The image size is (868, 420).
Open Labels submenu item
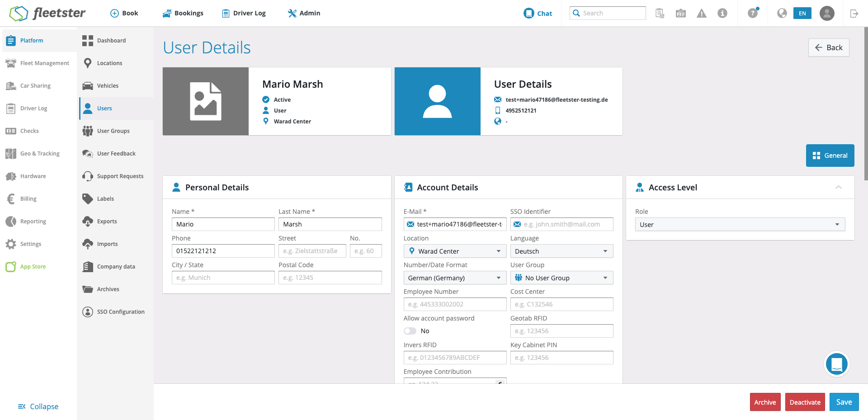coord(116,199)
